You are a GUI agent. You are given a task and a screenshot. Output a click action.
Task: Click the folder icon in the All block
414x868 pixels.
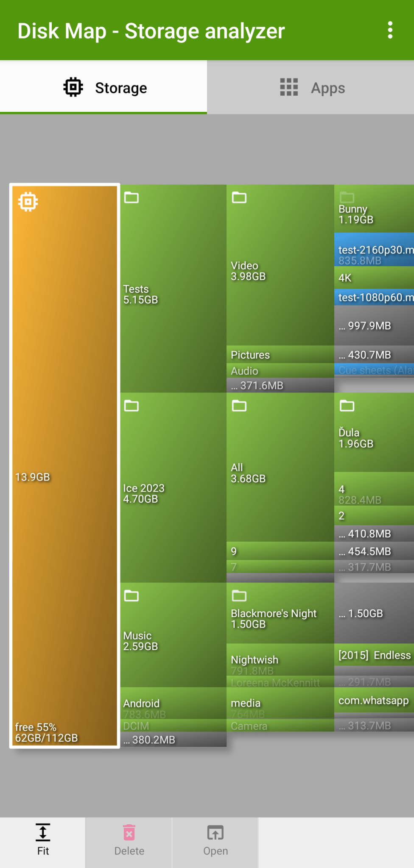click(x=239, y=406)
